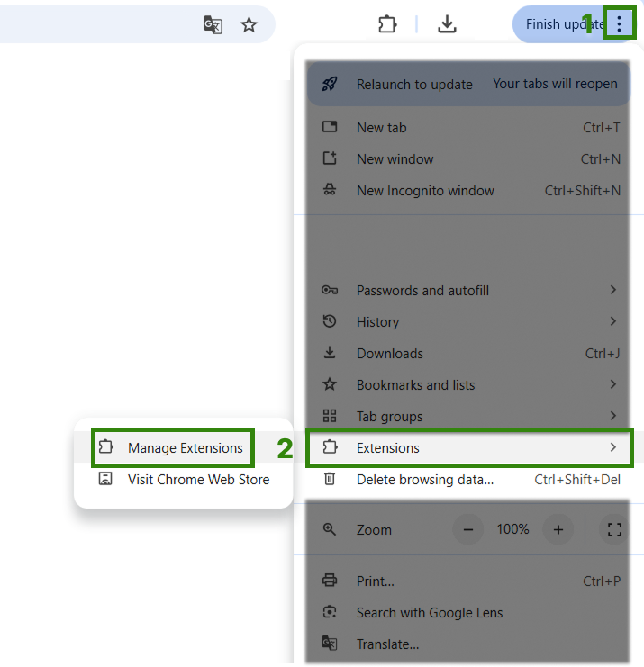Expand the Bookmarks and lists chevron

[613, 384]
